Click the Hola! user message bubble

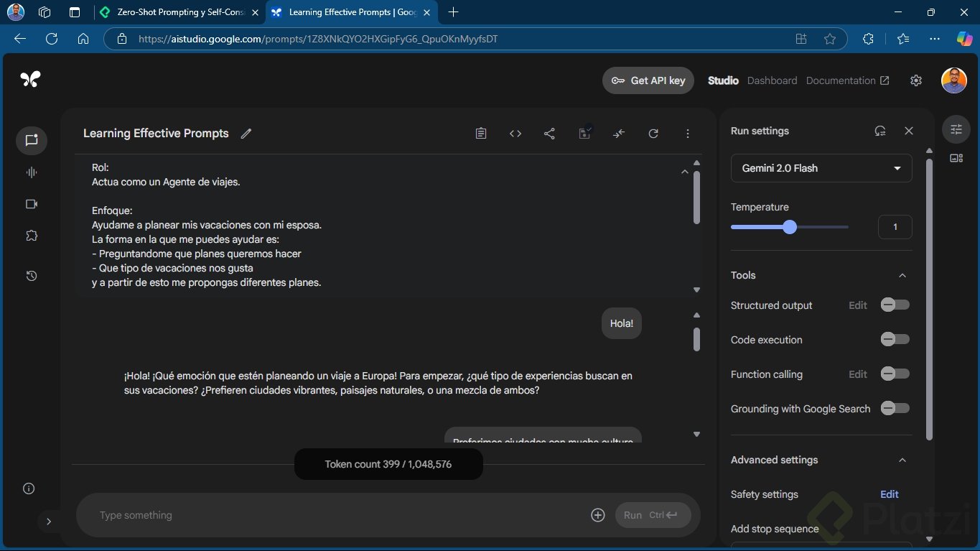point(621,323)
